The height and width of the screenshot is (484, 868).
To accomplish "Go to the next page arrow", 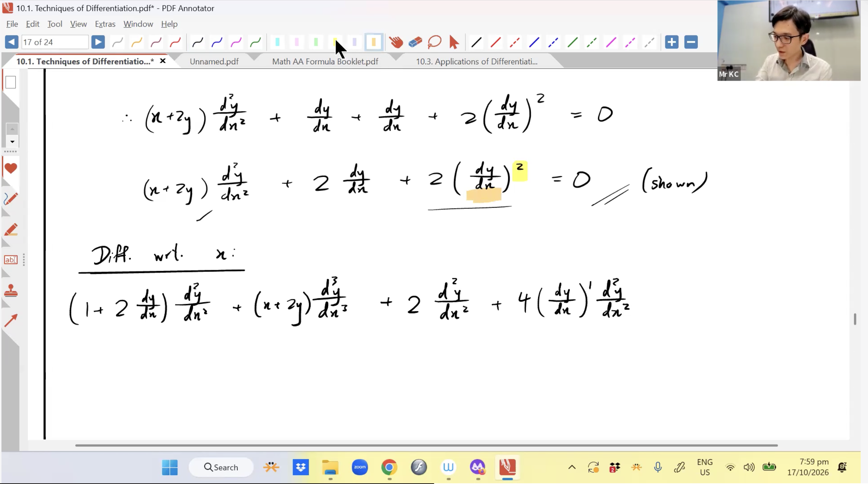I will (98, 42).
